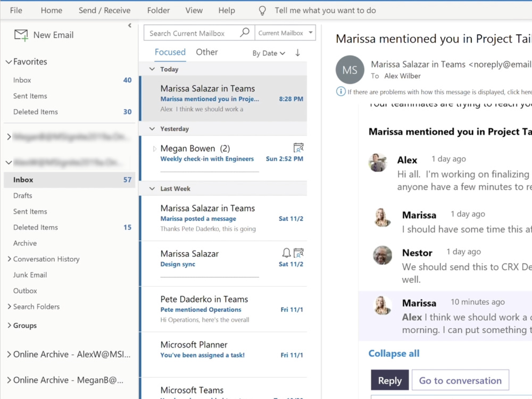
Task: Click the MS sender avatar
Action: pyautogui.click(x=350, y=70)
